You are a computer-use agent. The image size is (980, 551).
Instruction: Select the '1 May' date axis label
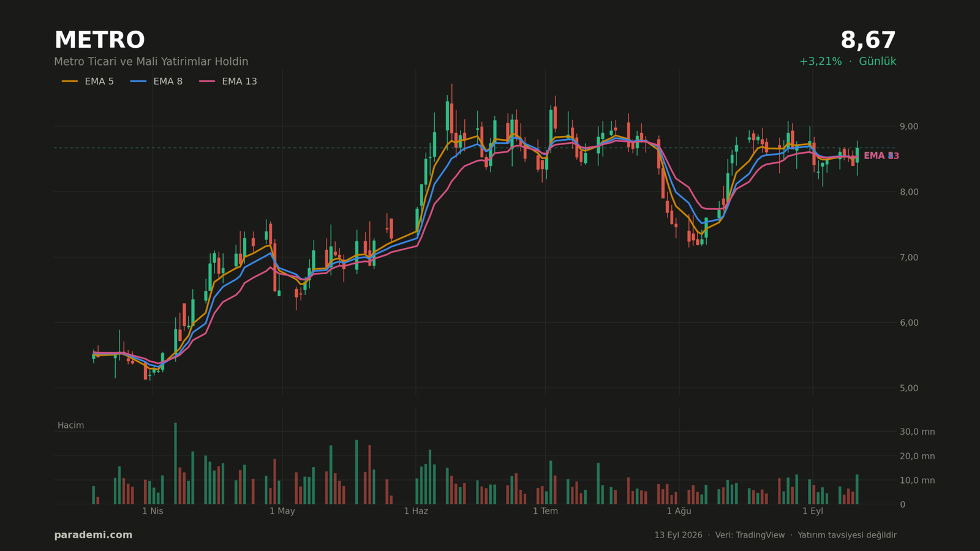pyautogui.click(x=282, y=511)
